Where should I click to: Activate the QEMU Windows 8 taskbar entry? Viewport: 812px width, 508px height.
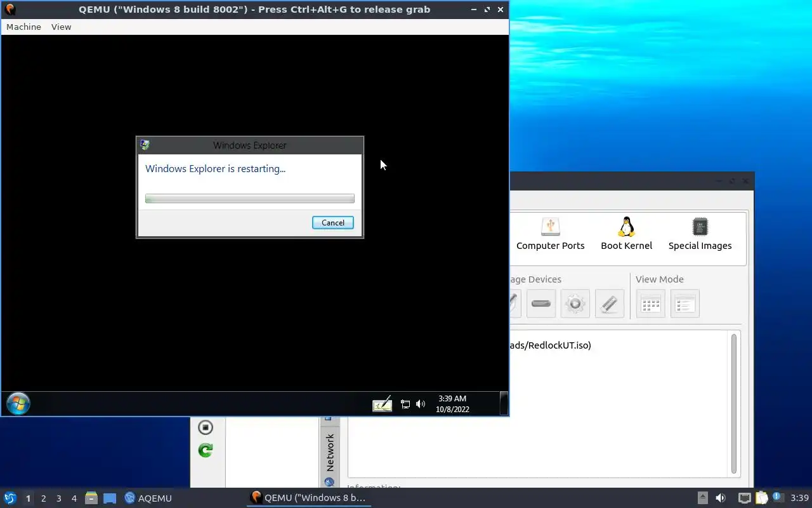point(309,498)
